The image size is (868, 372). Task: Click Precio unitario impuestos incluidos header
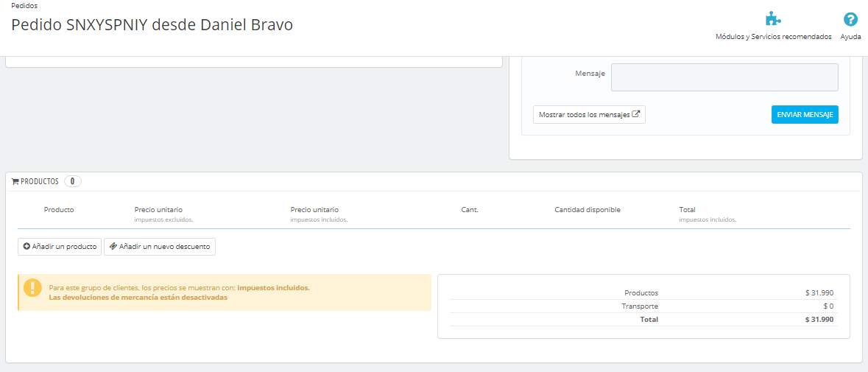click(x=319, y=214)
